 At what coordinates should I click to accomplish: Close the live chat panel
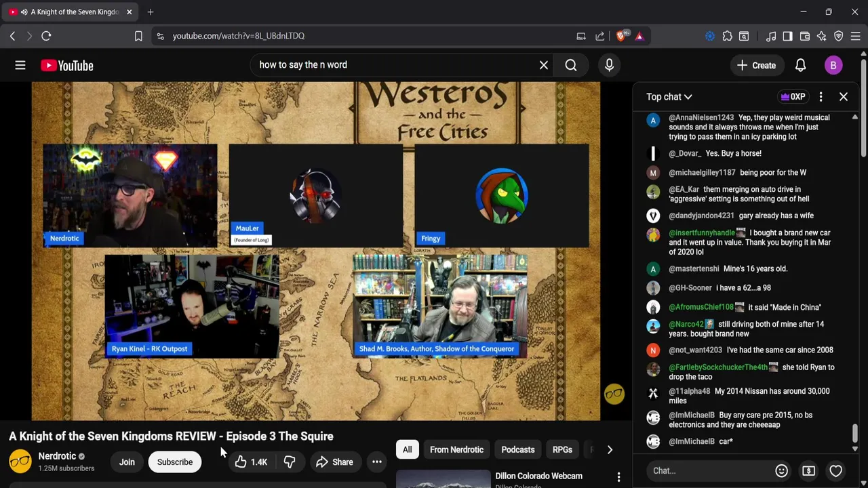844,97
